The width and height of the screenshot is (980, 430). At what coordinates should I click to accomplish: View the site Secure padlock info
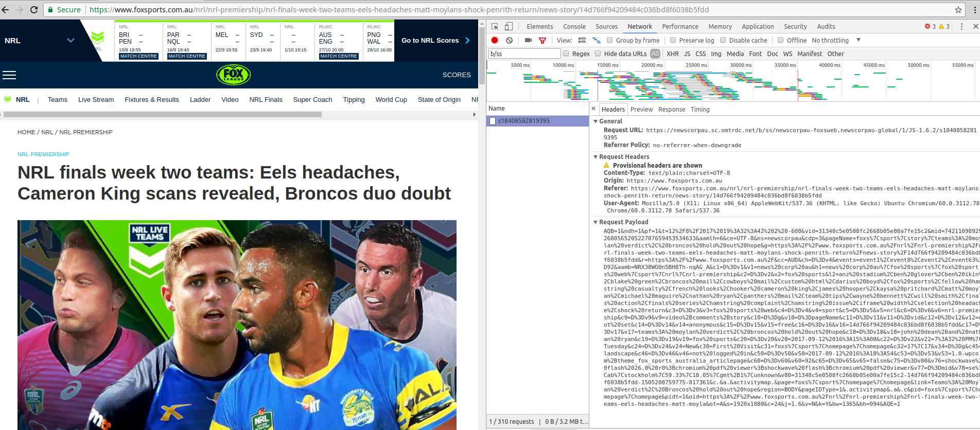point(64,10)
